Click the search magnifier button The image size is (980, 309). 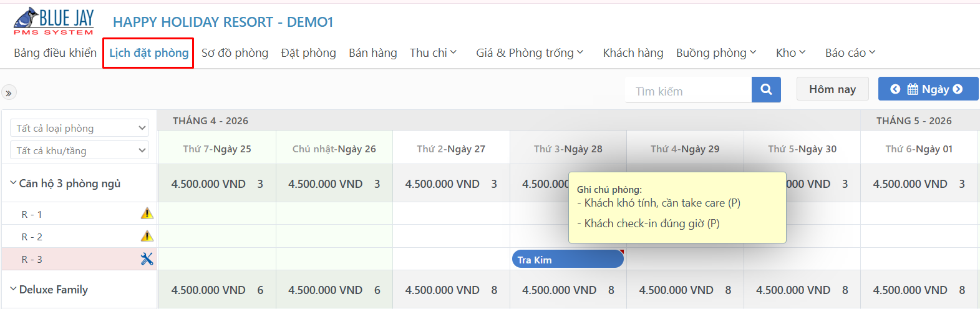(766, 89)
